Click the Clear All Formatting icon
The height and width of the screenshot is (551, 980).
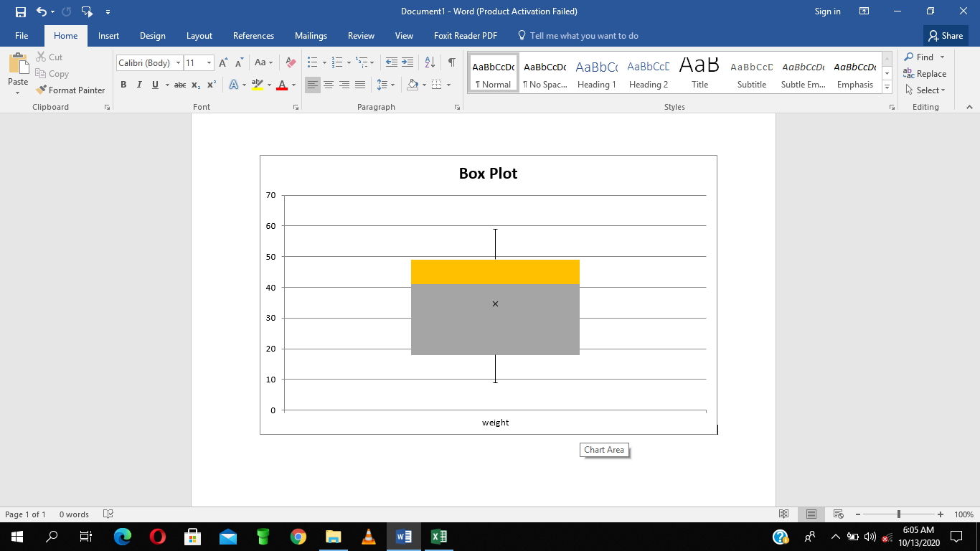[291, 63]
